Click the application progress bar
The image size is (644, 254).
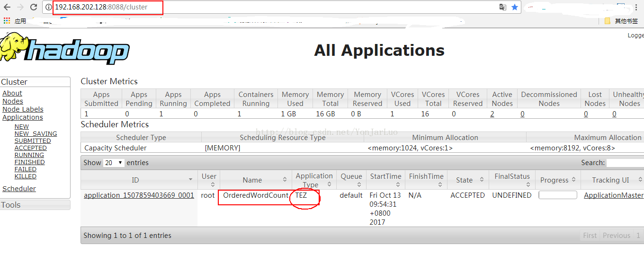[x=558, y=195]
